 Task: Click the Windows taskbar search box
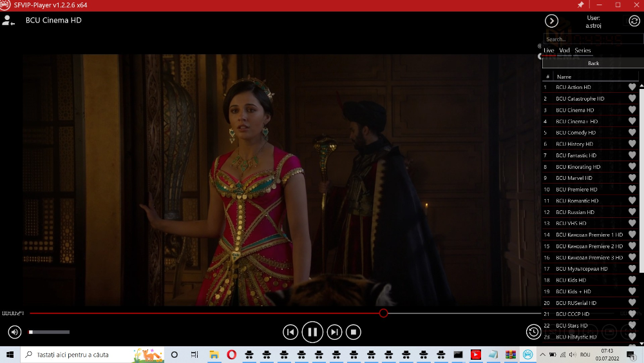[x=92, y=355]
